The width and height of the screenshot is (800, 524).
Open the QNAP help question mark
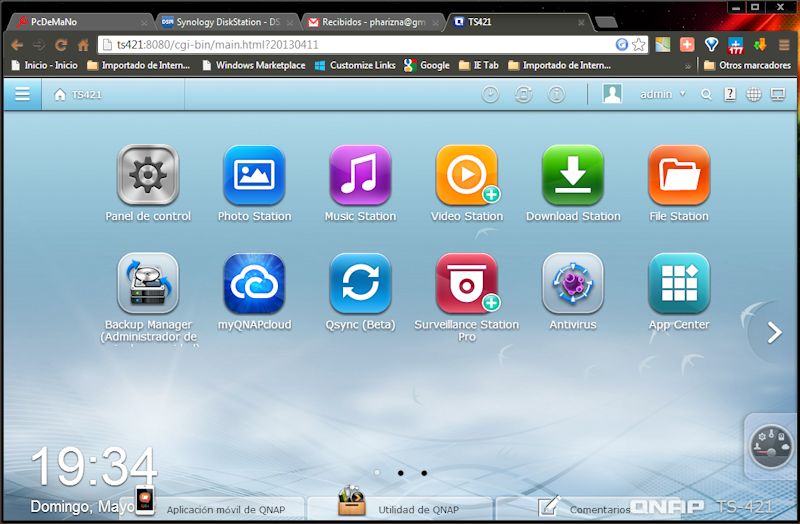coord(730,94)
